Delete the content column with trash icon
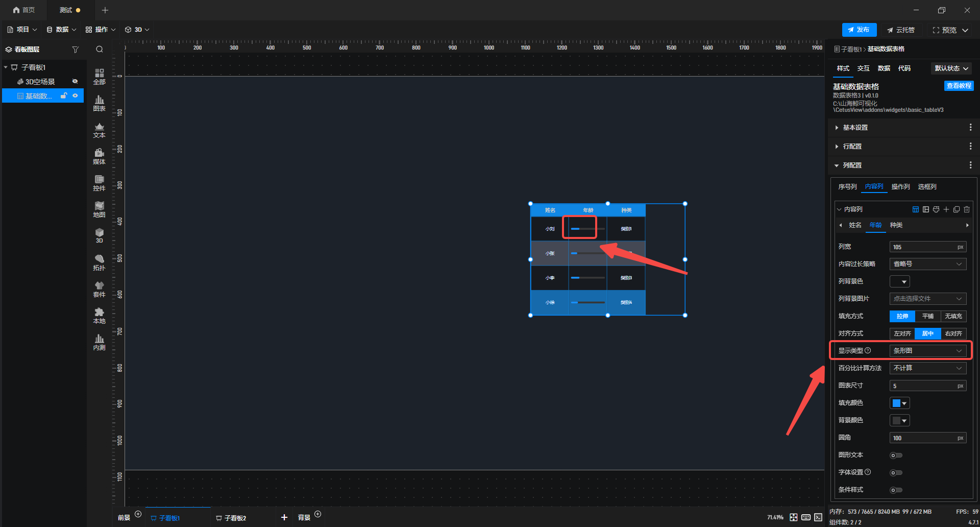Image resolution: width=980 pixels, height=527 pixels. (967, 209)
